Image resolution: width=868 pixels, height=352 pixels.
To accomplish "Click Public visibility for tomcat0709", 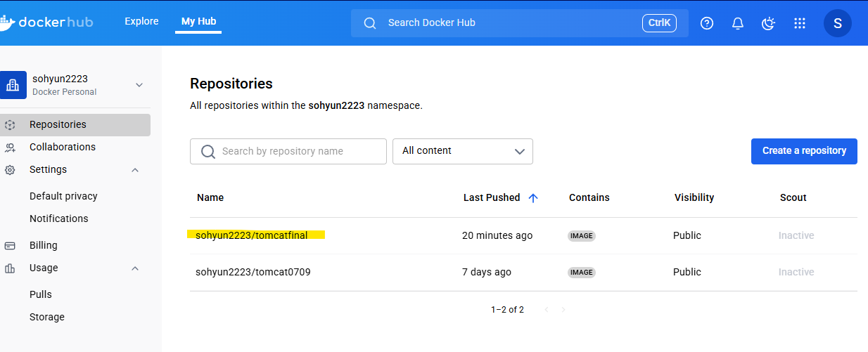I will 687,272.
